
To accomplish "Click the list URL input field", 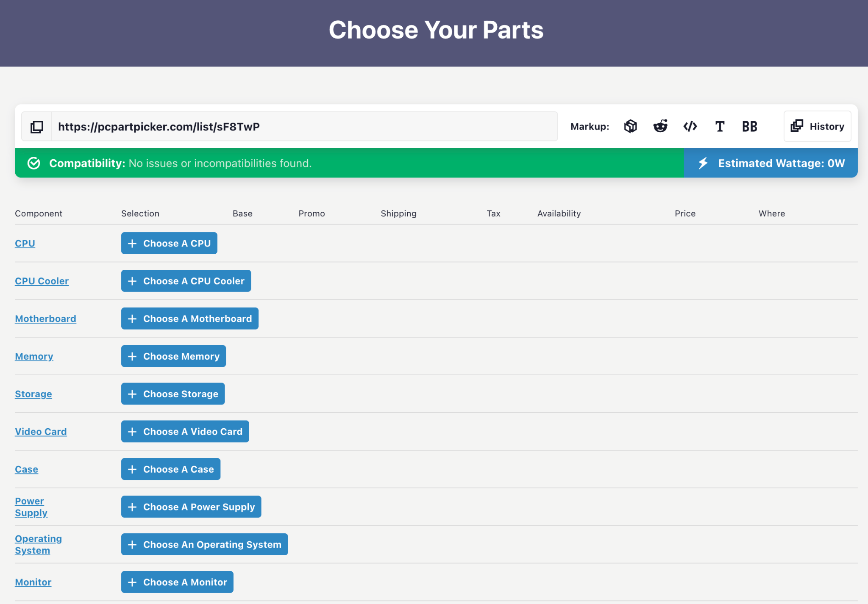I will pyautogui.click(x=304, y=127).
